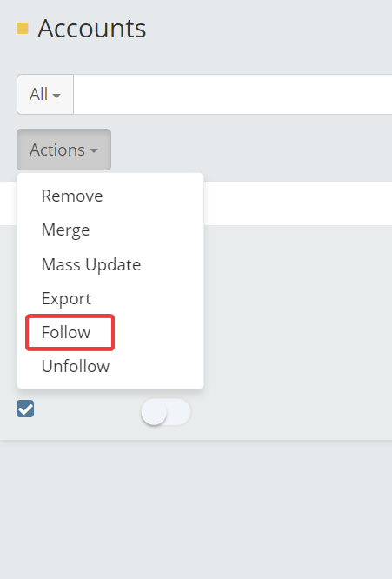Image resolution: width=392 pixels, height=579 pixels.
Task: Toggle the switch in the list row
Action: click(166, 412)
